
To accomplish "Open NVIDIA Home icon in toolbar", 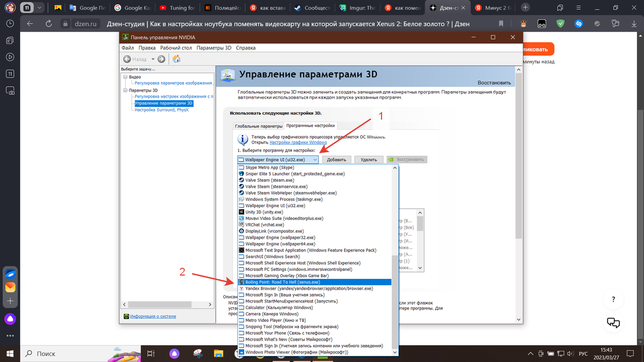I will pyautogui.click(x=176, y=59).
